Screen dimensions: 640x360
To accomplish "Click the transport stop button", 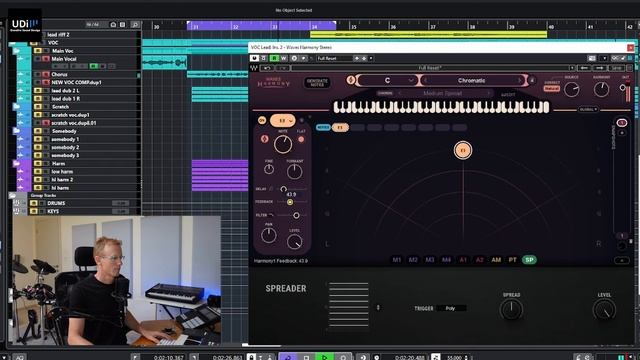I will coord(306,358).
